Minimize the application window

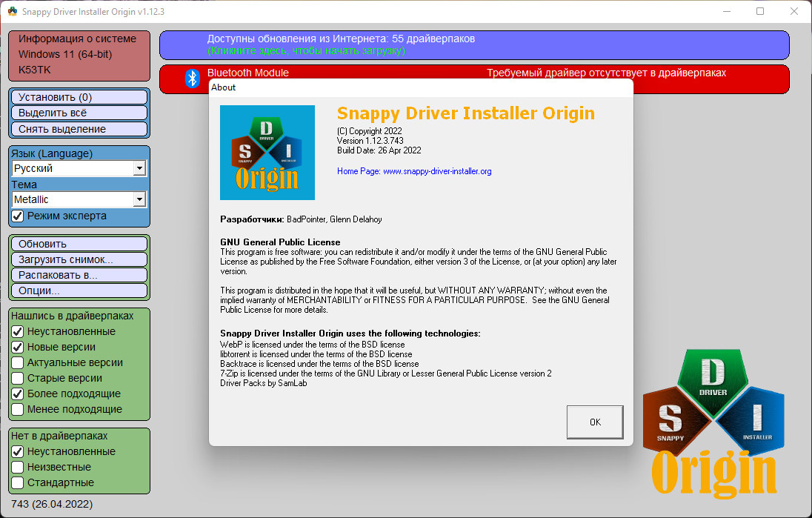tap(727, 11)
